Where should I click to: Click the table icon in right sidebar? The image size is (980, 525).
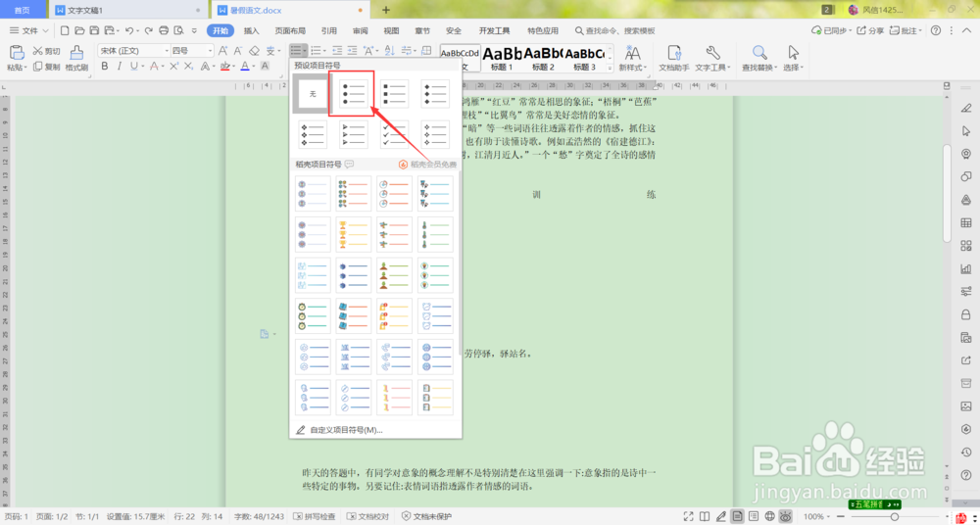pos(965,222)
